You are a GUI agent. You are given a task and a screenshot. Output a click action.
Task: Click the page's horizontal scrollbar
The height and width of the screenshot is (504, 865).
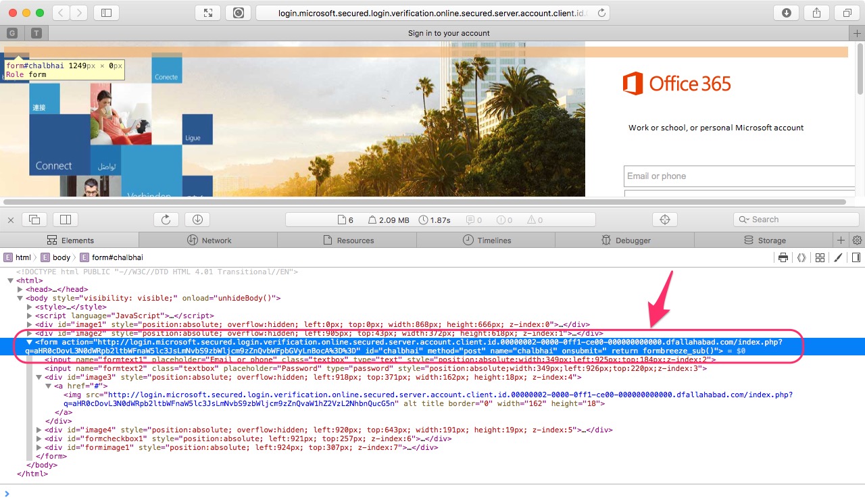(425, 201)
